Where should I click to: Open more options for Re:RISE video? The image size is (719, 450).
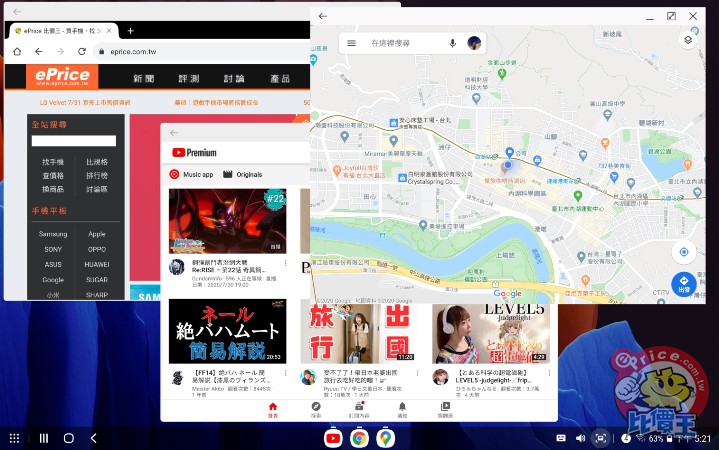286,263
